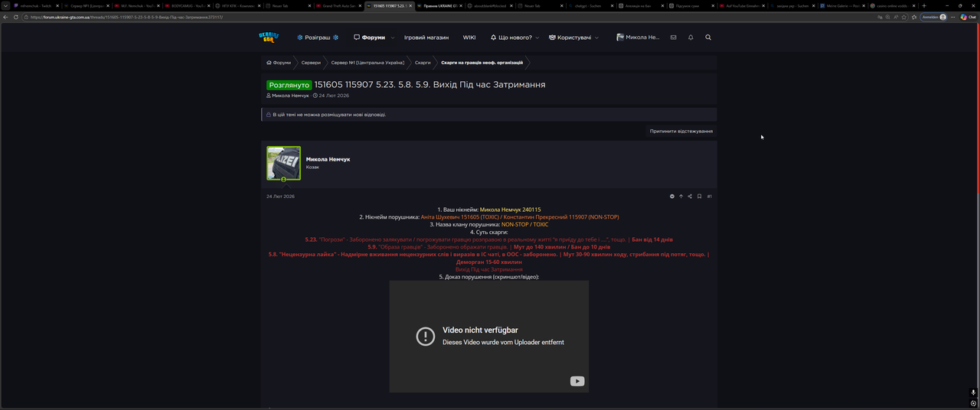Image resolution: width=980 pixels, height=410 pixels.
Task: Click the locked-thread notice text
Action: [x=329, y=115]
